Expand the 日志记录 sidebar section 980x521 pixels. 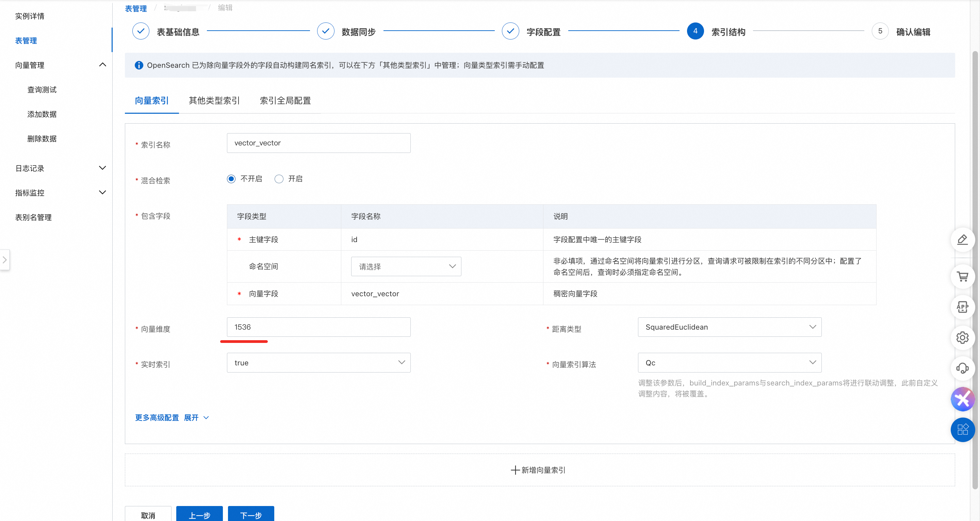(102, 168)
